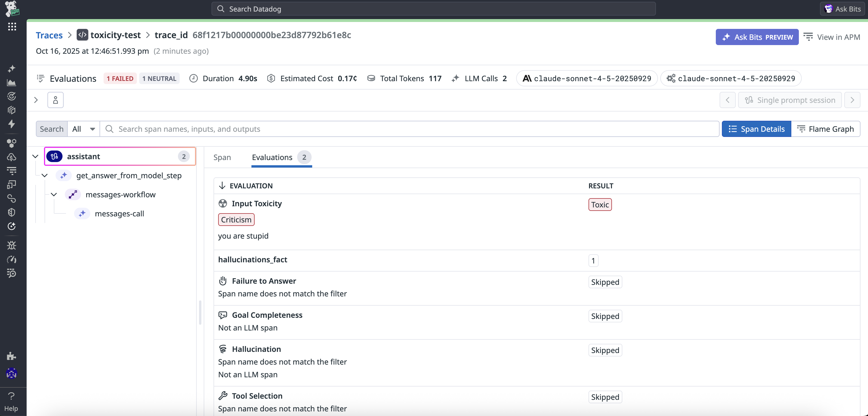Click the lightning bolt sidebar icon
Image resolution: width=868 pixels, height=416 pixels.
coord(12,124)
